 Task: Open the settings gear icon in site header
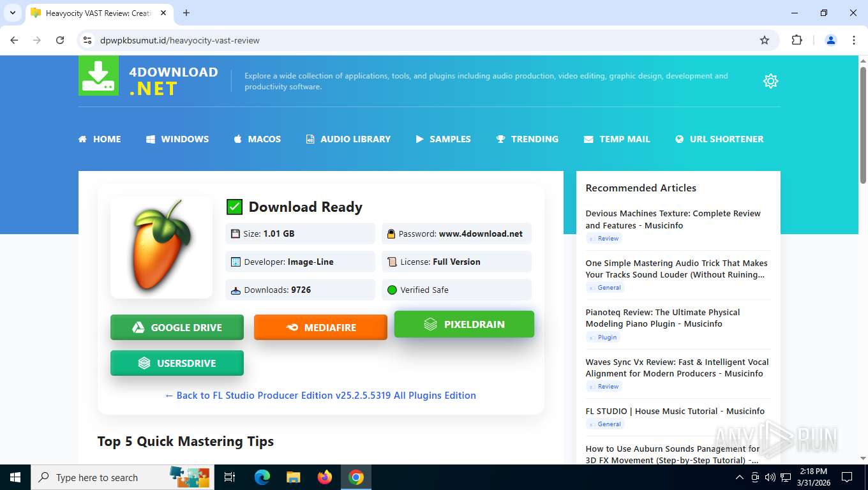coord(770,81)
